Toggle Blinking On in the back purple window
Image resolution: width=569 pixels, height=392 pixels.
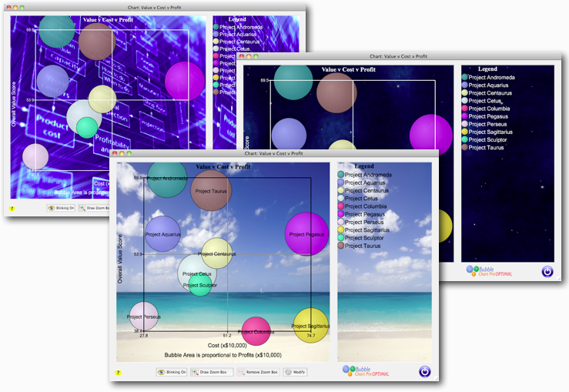pos(61,208)
